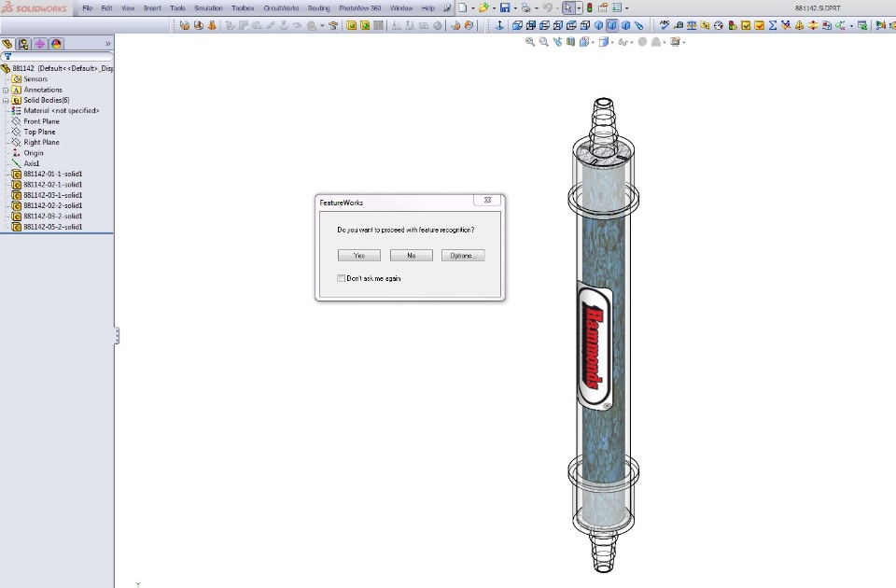Open the Window menu
Viewport: 896px width, 588px height.
[401, 8]
